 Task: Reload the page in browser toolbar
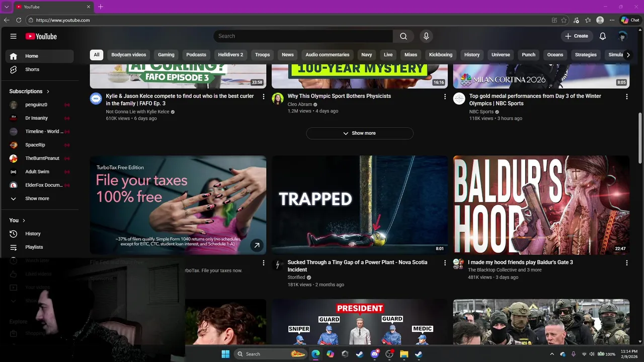pyautogui.click(x=19, y=20)
